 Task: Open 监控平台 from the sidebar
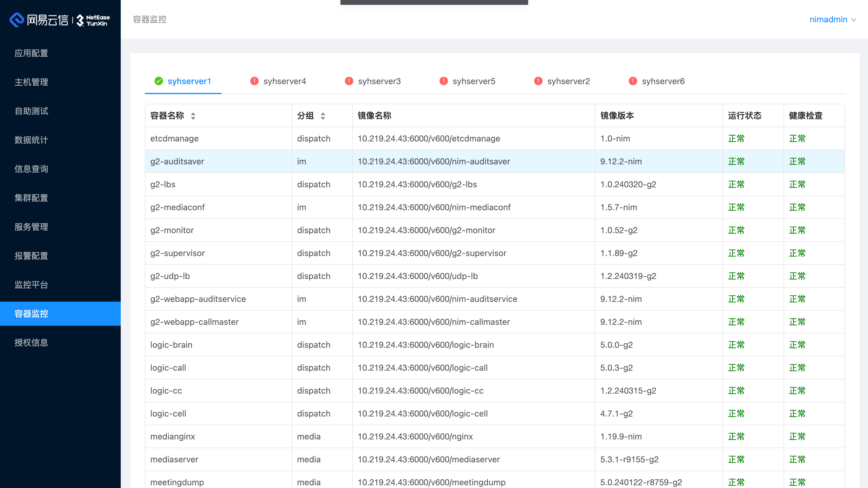pyautogui.click(x=31, y=285)
